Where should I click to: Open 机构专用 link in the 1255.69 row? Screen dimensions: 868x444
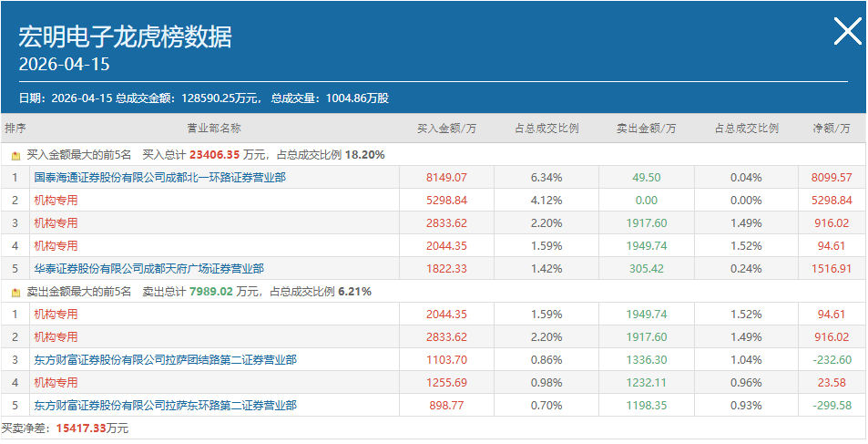56,383
